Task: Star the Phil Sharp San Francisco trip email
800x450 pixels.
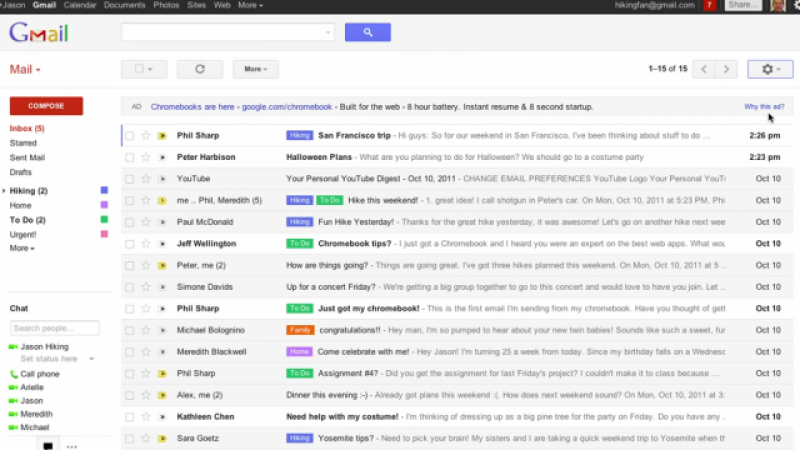Action: point(145,135)
